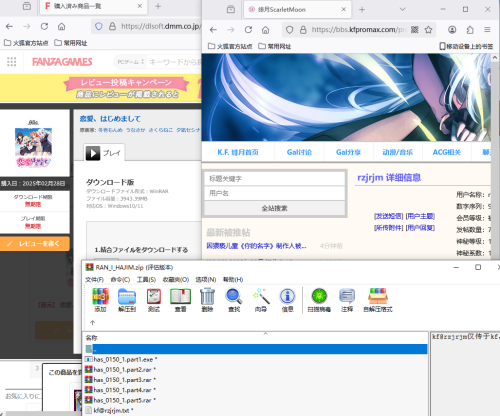Viewport: 500px width, 416px height.
Task: Select file has_0150_1.part3.rar in WinRAR
Action: 120,380
